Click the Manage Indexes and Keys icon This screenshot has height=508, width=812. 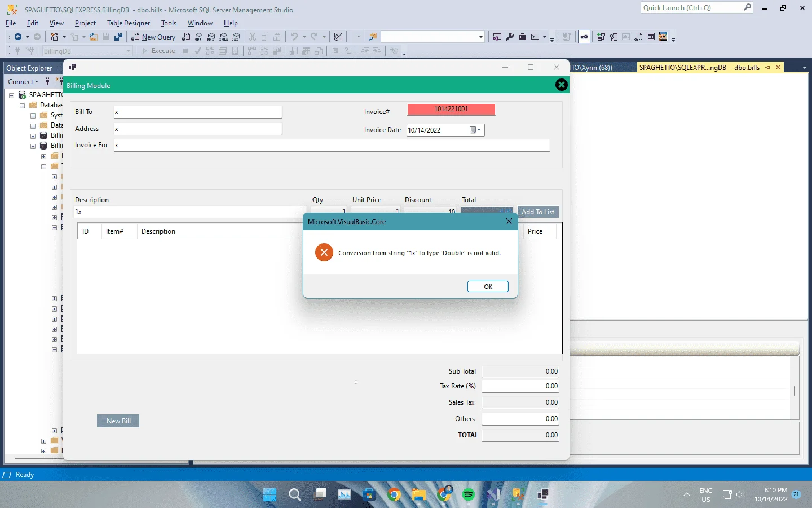coord(614,37)
